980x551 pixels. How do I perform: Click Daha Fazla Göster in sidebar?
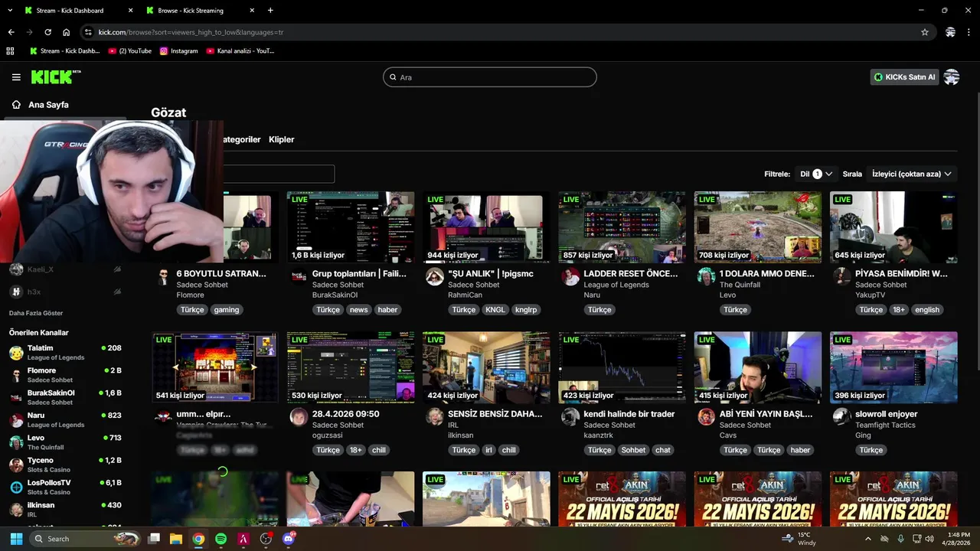[36, 313]
